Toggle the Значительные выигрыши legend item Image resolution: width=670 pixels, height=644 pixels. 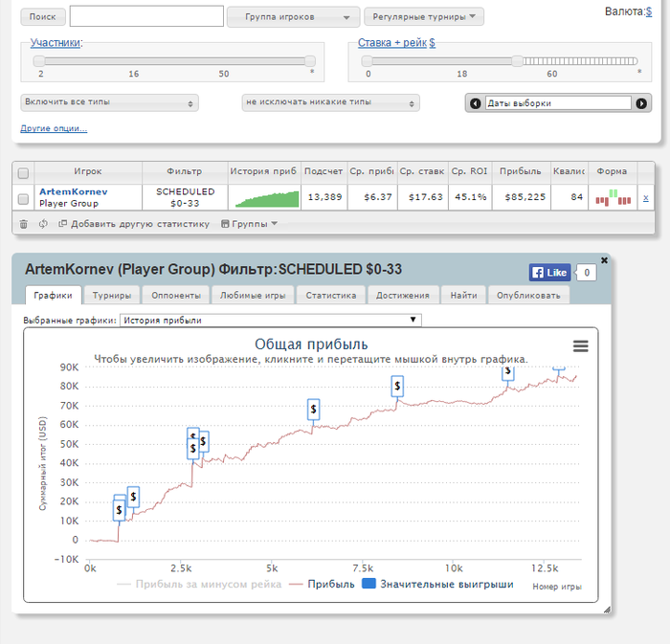pos(437,585)
